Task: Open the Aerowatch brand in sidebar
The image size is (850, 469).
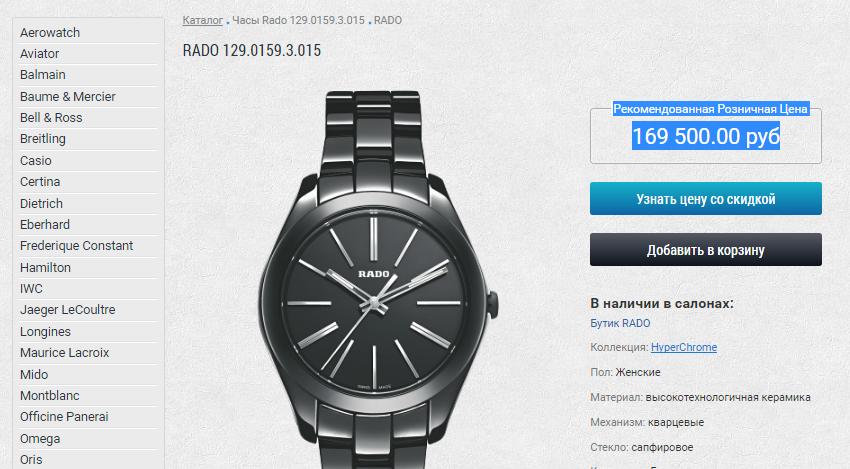Action: point(50,33)
